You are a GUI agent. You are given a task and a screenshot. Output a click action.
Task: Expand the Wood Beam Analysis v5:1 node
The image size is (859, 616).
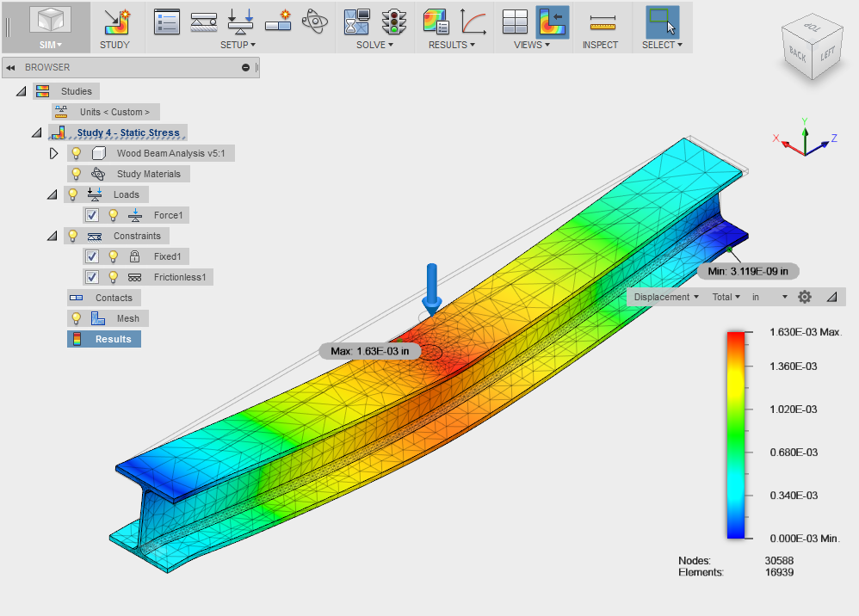coord(53,153)
